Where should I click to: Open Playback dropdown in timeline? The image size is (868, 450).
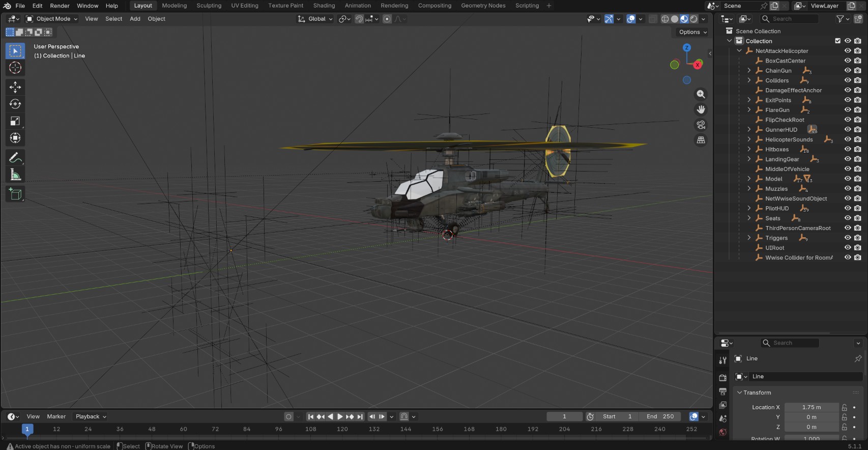coord(91,416)
